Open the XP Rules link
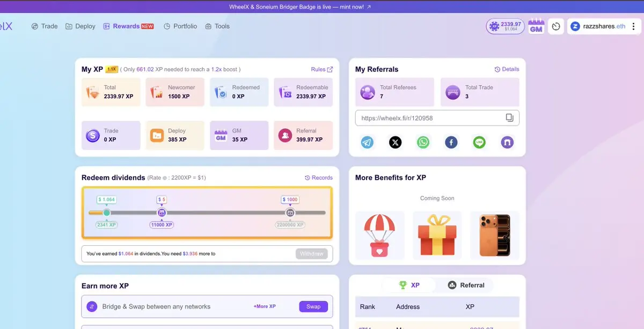Viewport: 644px width, 329px height. coord(322,69)
